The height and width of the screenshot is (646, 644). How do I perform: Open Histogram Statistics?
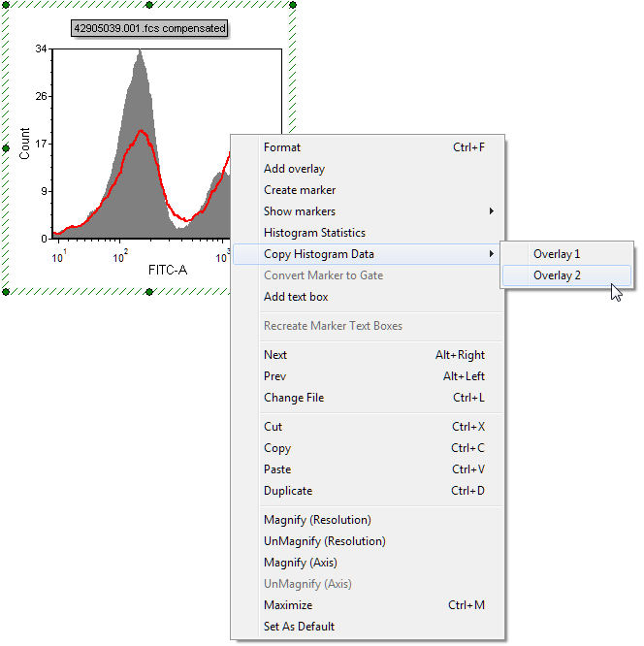[314, 233]
